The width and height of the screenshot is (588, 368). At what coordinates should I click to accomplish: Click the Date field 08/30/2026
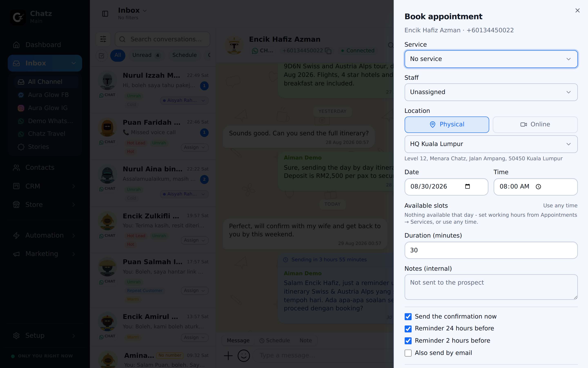[446, 186]
